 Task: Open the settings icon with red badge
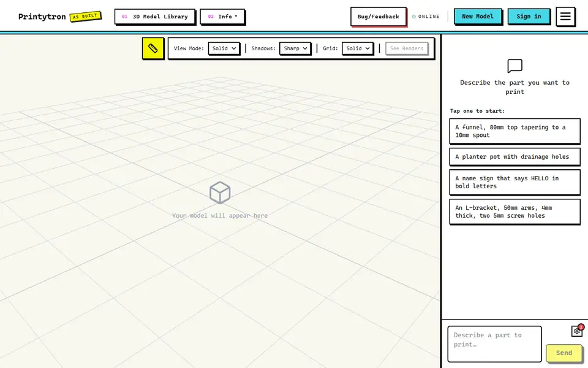pos(577,331)
